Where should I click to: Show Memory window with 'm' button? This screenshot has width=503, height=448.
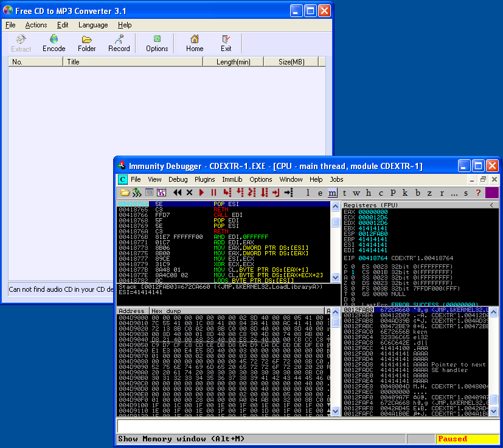(x=332, y=193)
